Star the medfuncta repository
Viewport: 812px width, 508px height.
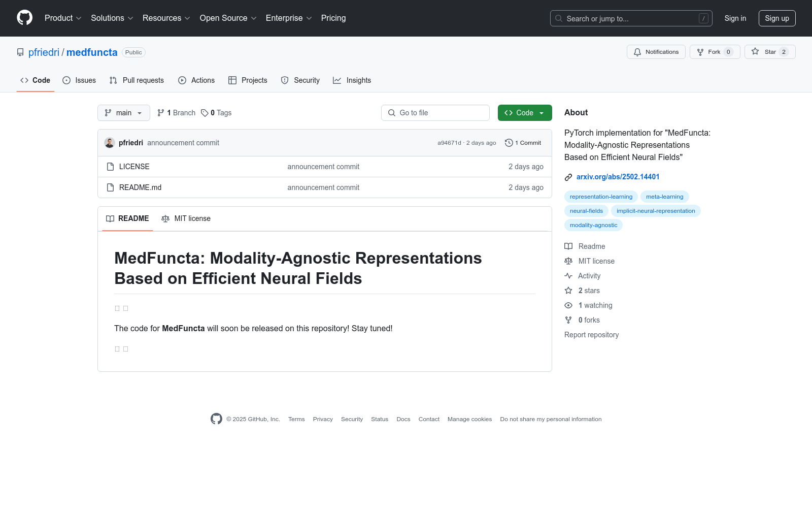770,52
